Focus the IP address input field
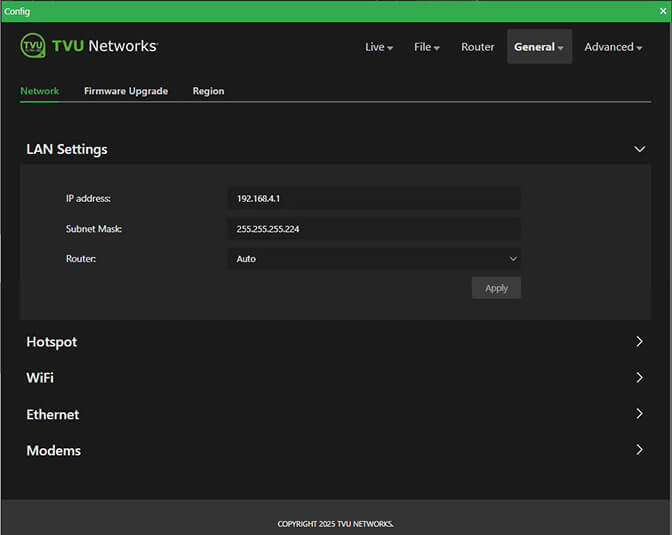Viewport: 672px width, 535px height. (x=374, y=198)
